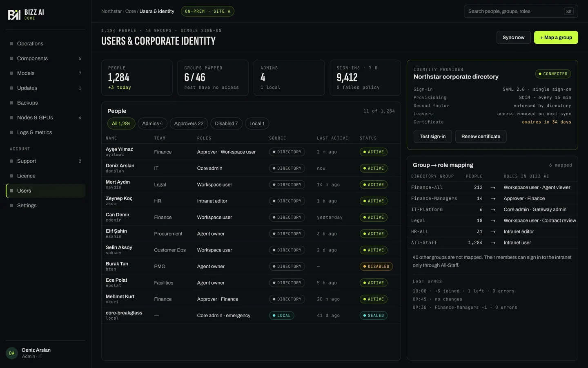Click core-breakglass LOCAL source badge

tap(281, 316)
